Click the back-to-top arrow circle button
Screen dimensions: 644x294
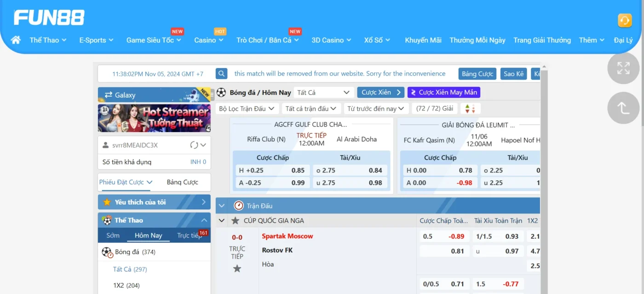[x=623, y=108]
